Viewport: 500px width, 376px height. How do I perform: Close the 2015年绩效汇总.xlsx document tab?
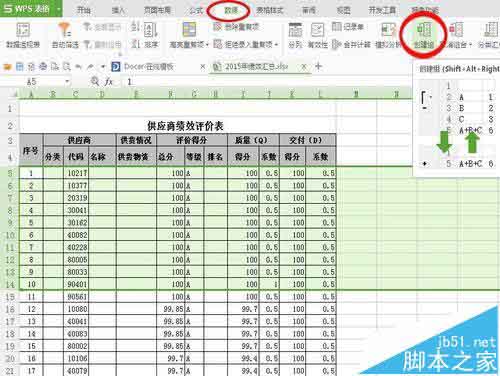pos(304,67)
